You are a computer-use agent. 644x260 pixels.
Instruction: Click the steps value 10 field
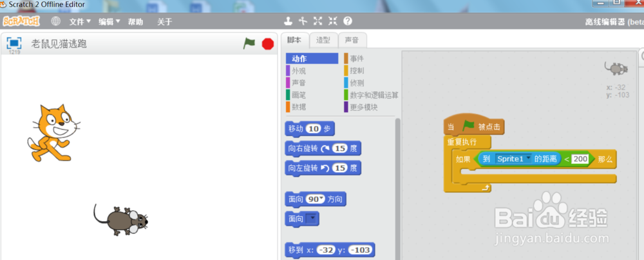click(x=314, y=129)
